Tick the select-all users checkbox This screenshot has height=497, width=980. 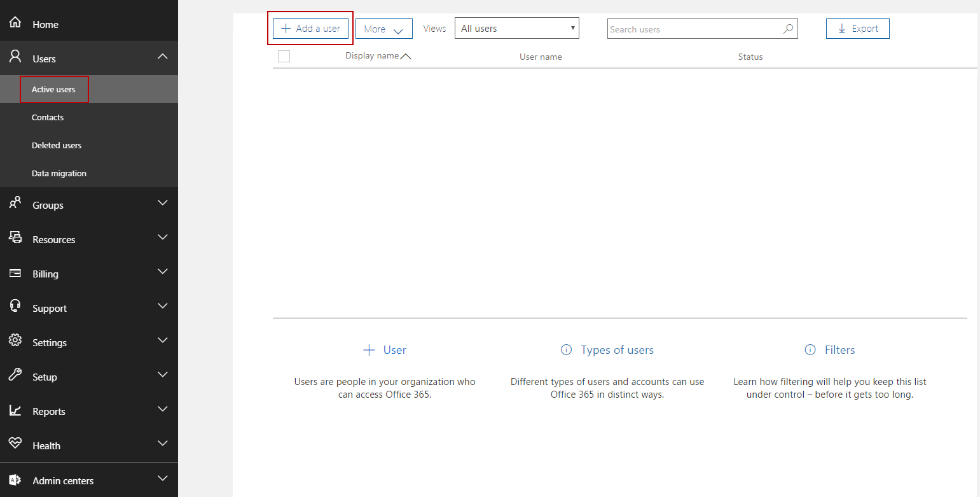(x=284, y=57)
